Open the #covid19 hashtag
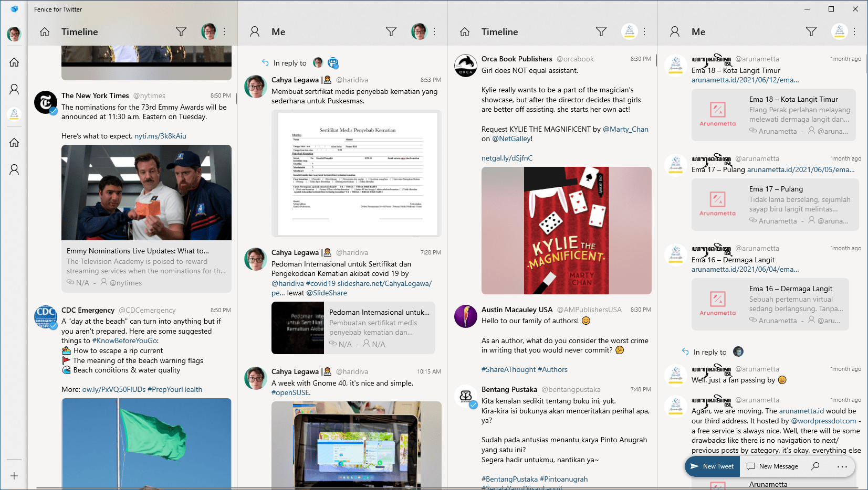The width and height of the screenshot is (868, 490). 321,283
